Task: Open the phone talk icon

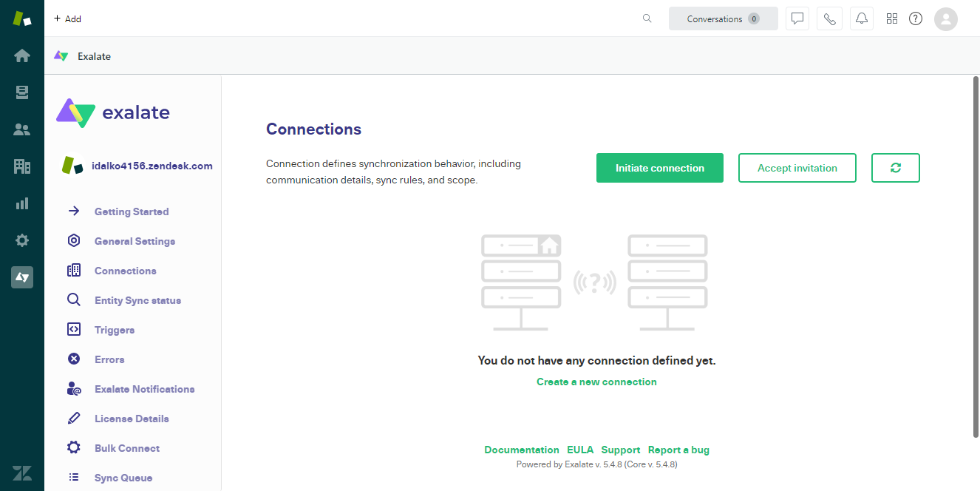Action: point(829,18)
